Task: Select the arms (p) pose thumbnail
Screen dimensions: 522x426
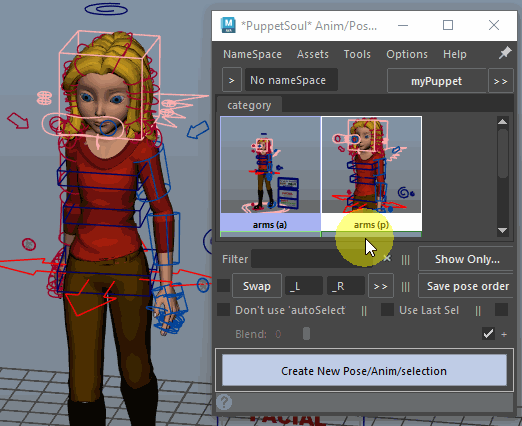Action: (371, 165)
